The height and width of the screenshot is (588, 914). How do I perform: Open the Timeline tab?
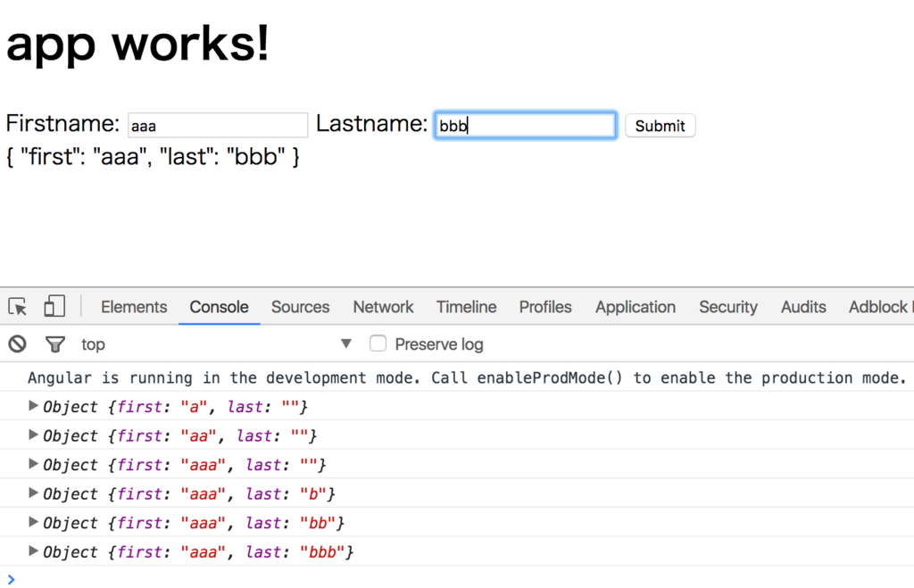(x=466, y=307)
